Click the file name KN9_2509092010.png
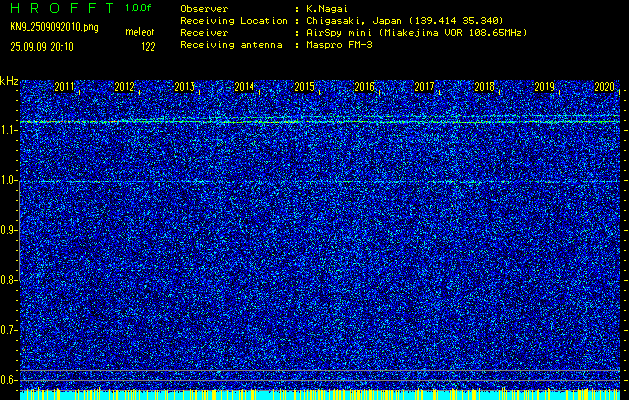This screenshot has height=400, width=629. pos(54,27)
